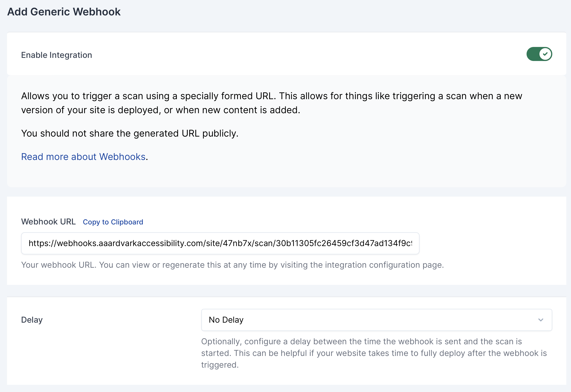The image size is (571, 392).
Task: Click the Add Generic Webhook page heading
Action: tap(64, 12)
